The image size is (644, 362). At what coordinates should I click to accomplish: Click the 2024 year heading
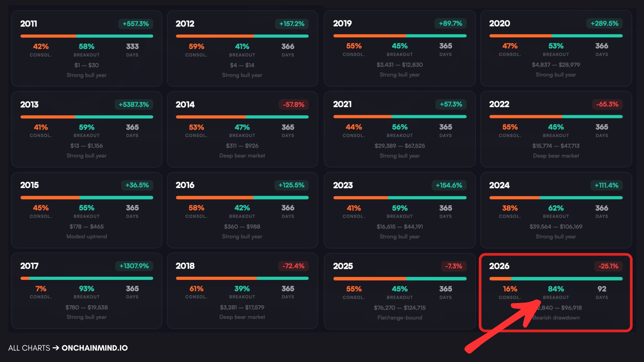point(499,185)
